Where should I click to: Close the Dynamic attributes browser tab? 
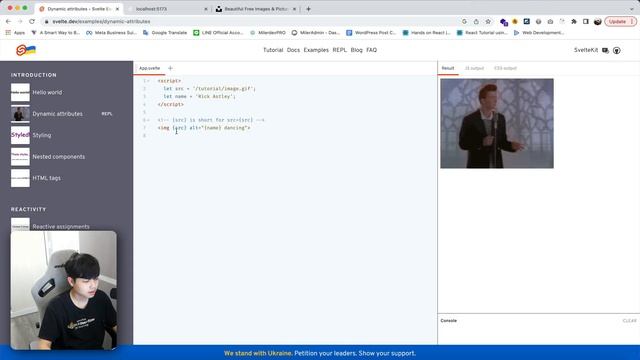[x=118, y=9]
